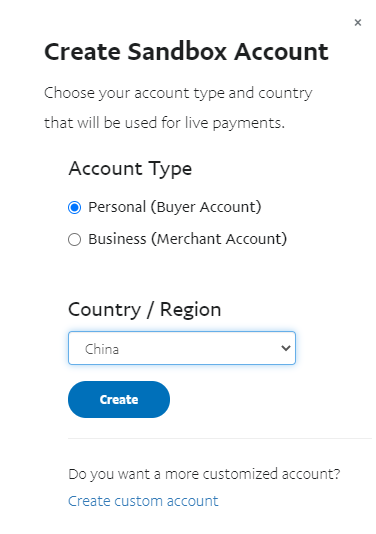
Task: Click the divider line below the Create button
Action: pos(220,439)
